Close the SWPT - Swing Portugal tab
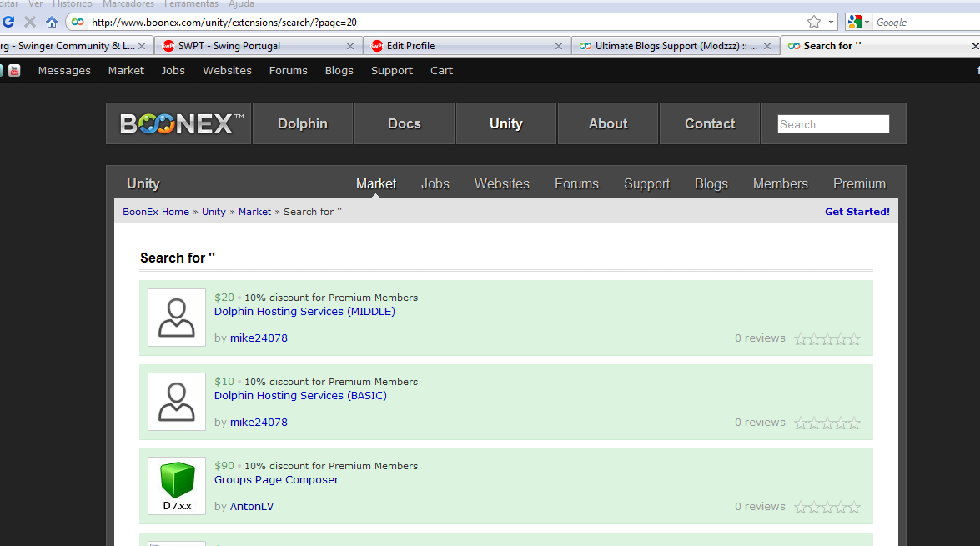The image size is (980, 546). 350,46
